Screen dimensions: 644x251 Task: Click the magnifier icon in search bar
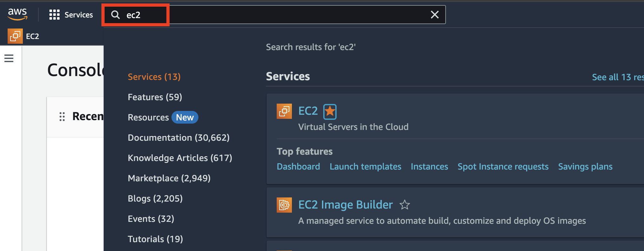(115, 15)
